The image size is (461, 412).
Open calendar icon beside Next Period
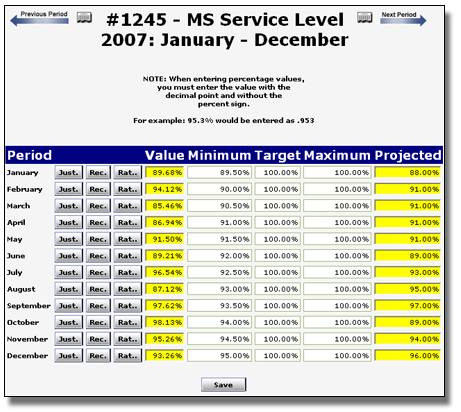pyautogui.click(x=365, y=17)
